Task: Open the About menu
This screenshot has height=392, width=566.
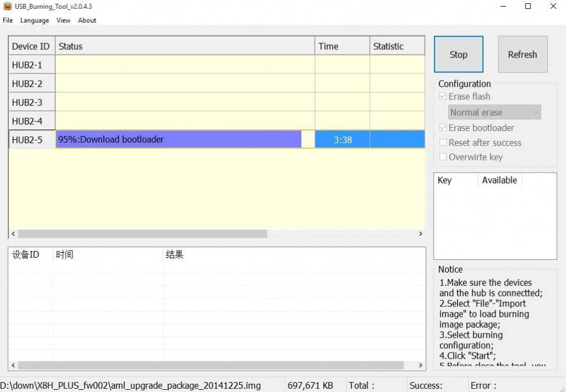Action: coord(87,20)
